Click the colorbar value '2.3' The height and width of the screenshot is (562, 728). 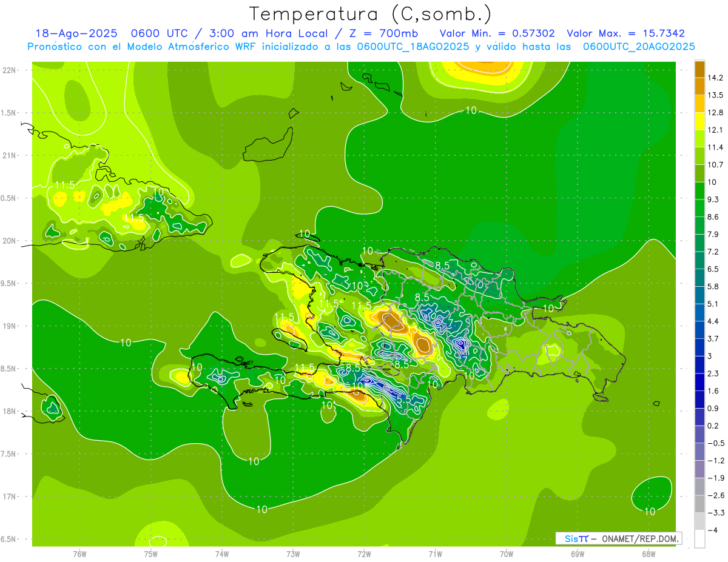tap(714, 373)
